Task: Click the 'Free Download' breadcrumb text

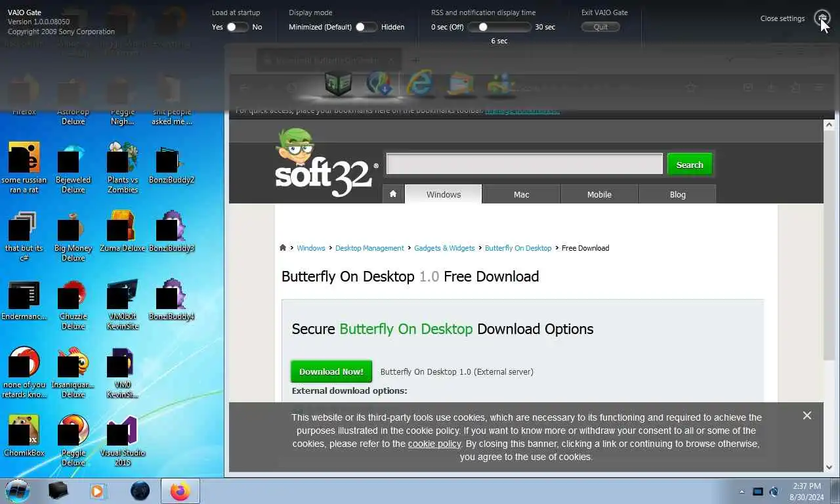Action: click(x=585, y=248)
